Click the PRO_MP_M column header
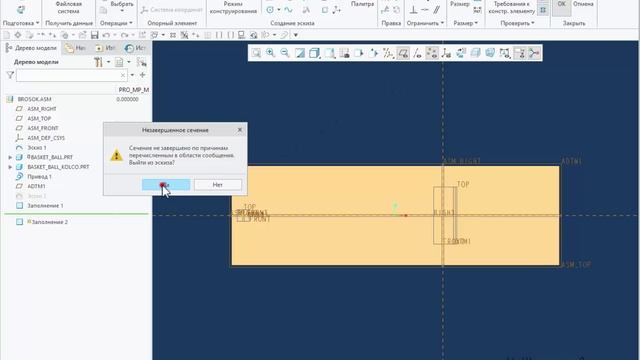 pyautogui.click(x=133, y=90)
